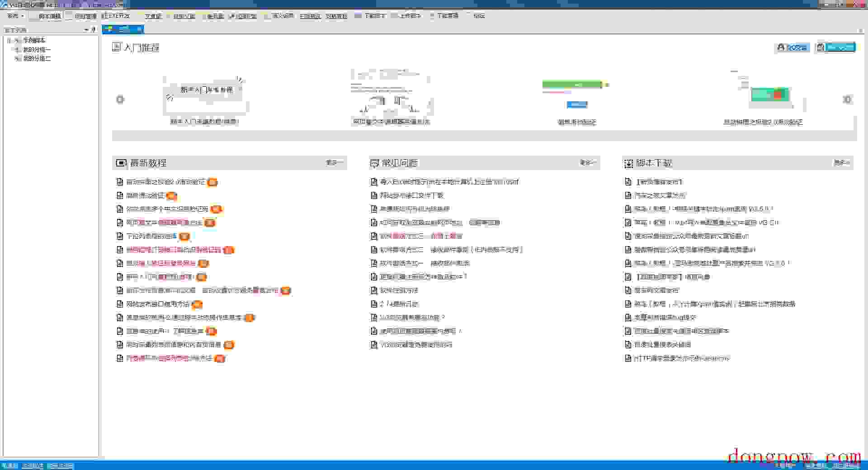Open the 网站发布接口使用方法 tutorial link
The image size is (868, 470).
[158, 304]
